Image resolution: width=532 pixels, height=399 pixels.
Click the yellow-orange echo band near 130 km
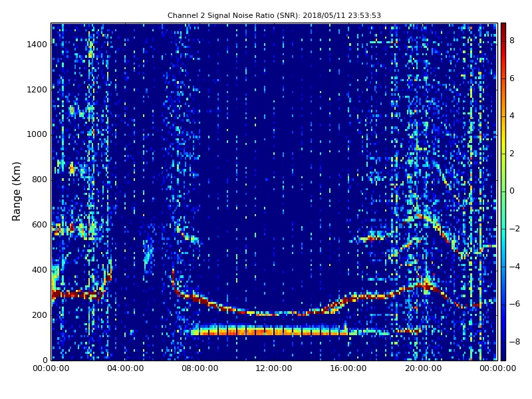point(270,330)
